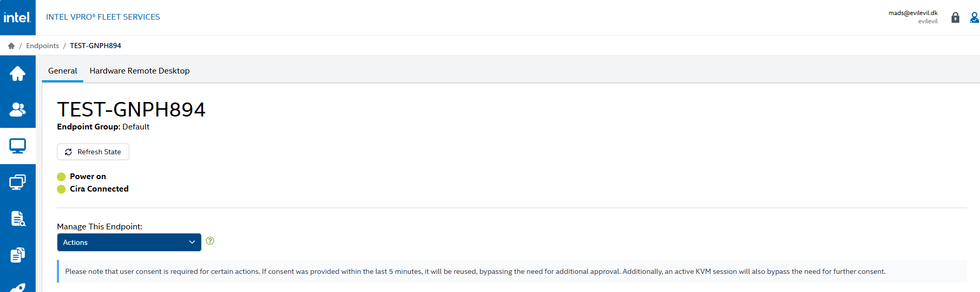Open the user account icon at top right
This screenshot has height=292, width=980.
point(974,18)
